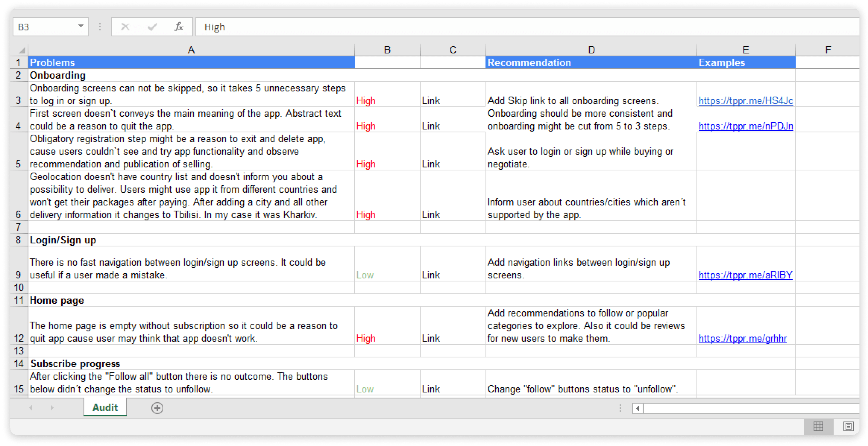Open the Name Box dropdown arrow
This screenshot has height=446, width=868.
coord(81,26)
